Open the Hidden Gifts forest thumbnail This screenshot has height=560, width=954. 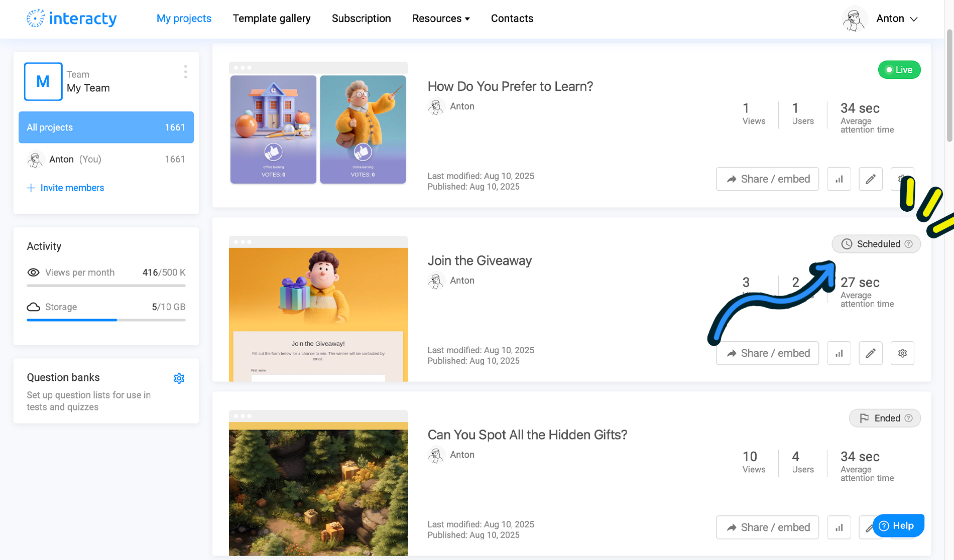[318, 483]
